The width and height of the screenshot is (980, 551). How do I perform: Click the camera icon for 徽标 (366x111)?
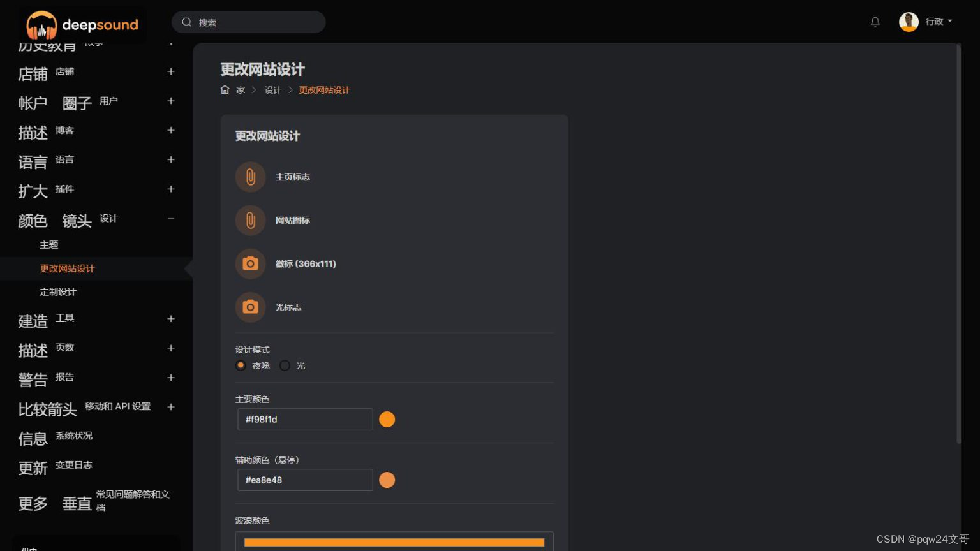click(x=250, y=263)
